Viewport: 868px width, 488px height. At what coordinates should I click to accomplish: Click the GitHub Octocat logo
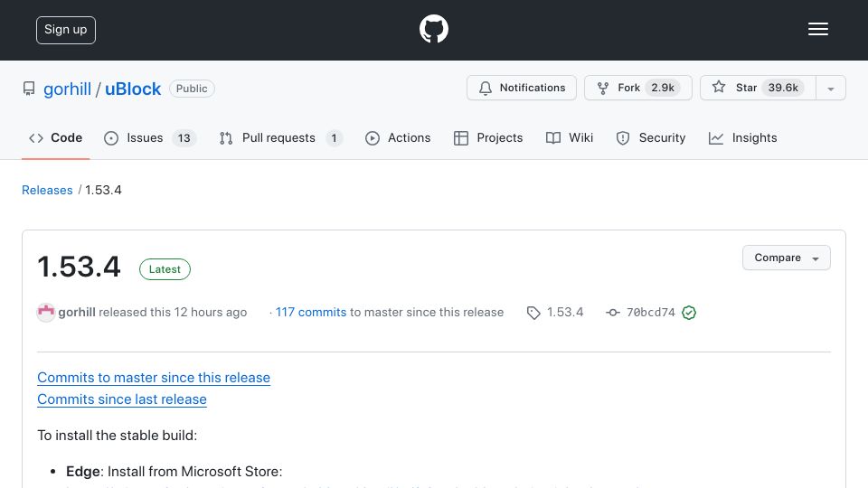[x=433, y=29]
